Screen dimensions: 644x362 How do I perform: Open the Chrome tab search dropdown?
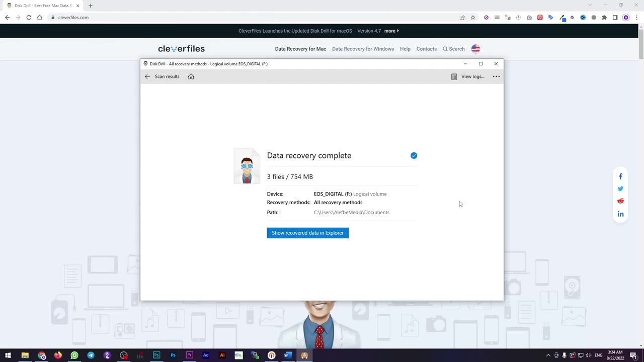point(590,5)
